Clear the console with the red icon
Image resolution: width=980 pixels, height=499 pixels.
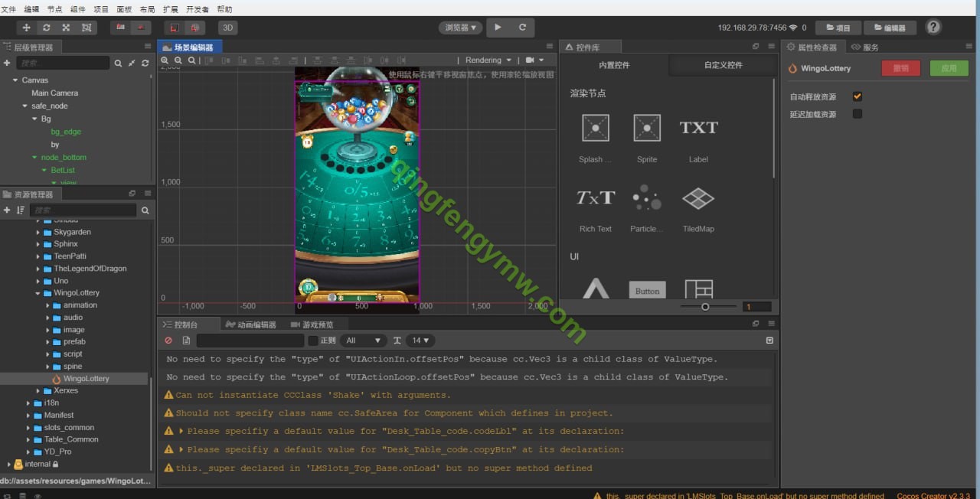[x=168, y=341]
